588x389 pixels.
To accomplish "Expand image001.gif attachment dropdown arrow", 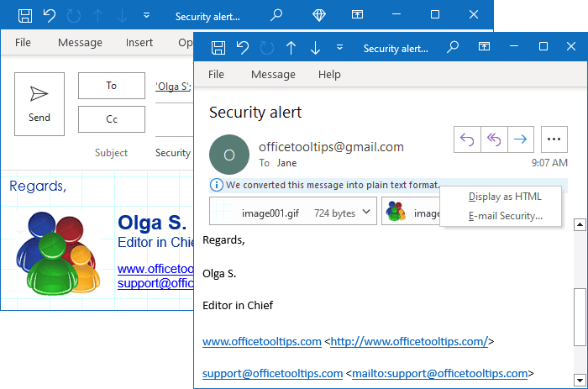I will click(x=366, y=212).
